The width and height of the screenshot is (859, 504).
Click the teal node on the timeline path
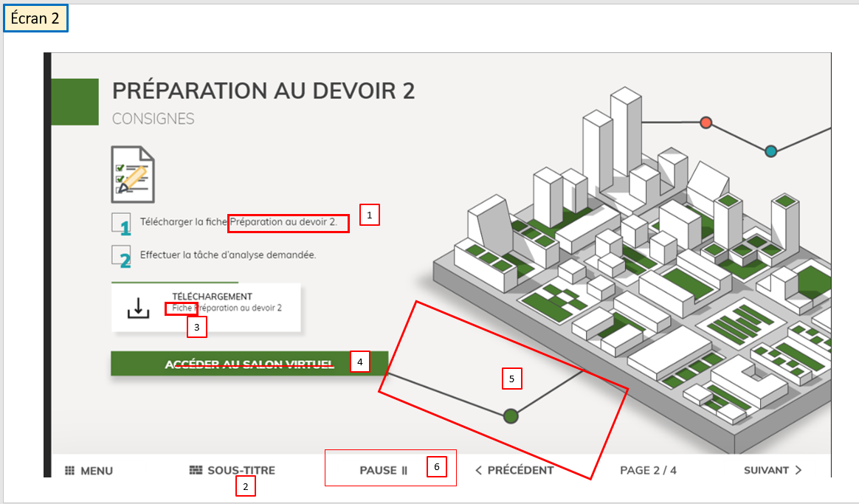(x=770, y=151)
